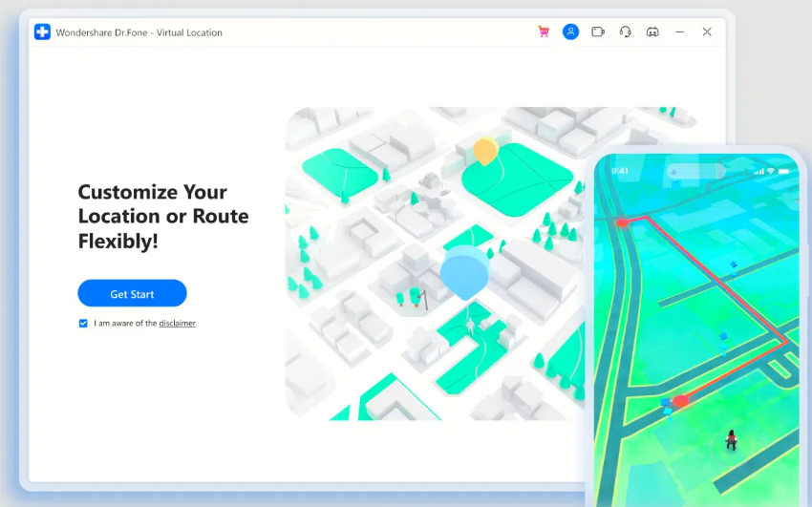Click the Get Start button
Image resolution: width=812 pixels, height=507 pixels.
point(132,293)
